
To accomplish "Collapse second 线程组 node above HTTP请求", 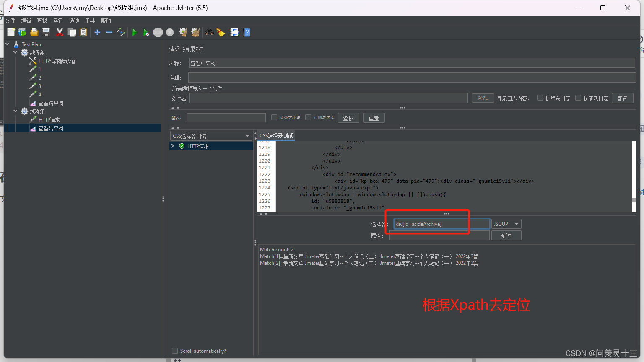I will point(16,111).
